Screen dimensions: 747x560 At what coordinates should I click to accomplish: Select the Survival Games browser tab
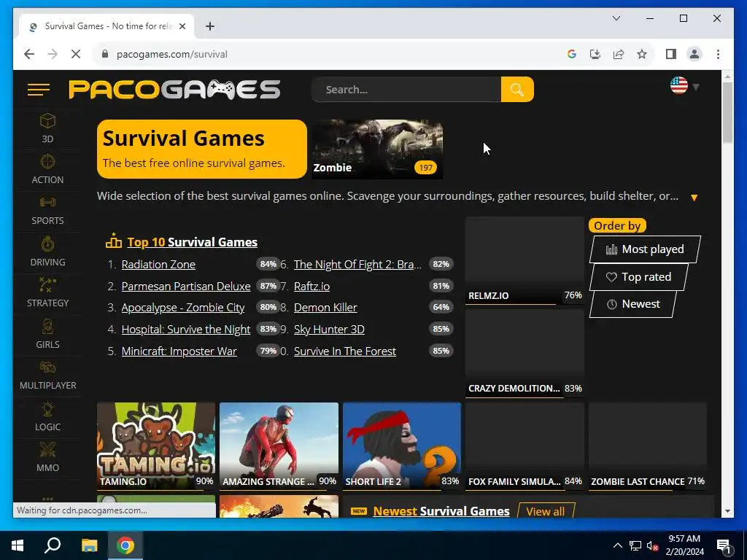click(107, 26)
